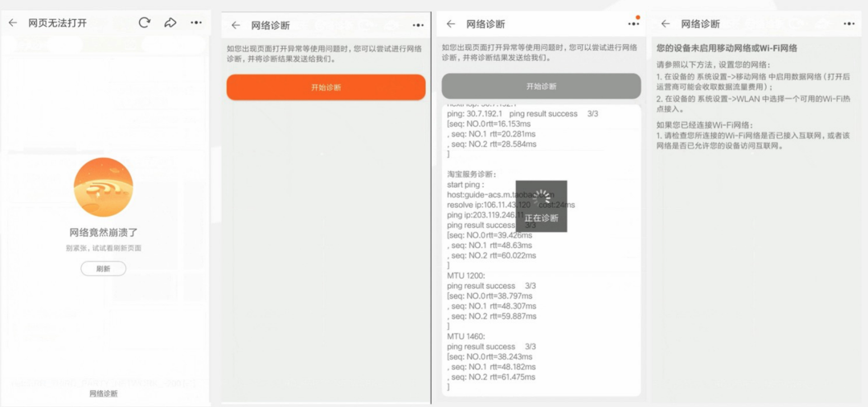Tap back arrow on the diagnosing screen
Viewport: 868px width, 407px height.
pos(451,24)
